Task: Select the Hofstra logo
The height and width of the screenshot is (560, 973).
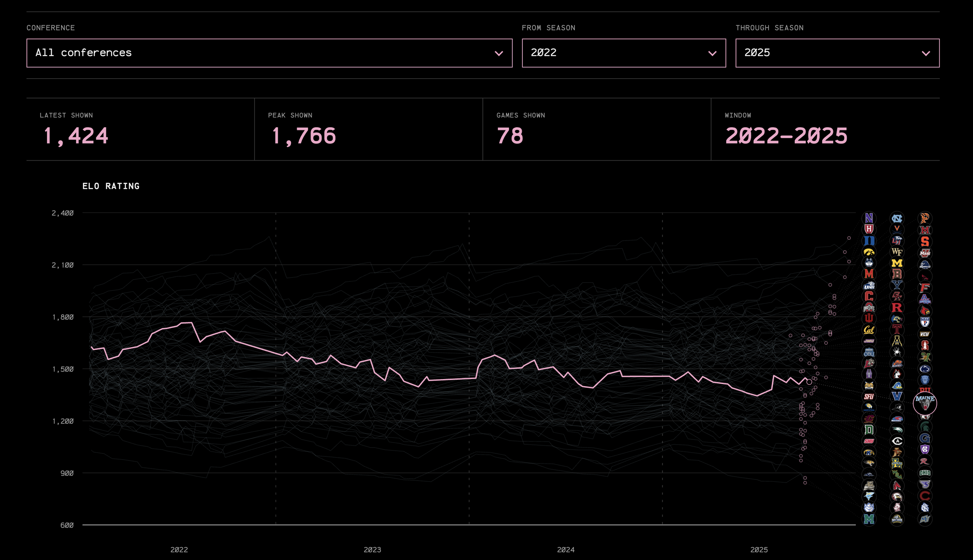Action: 869,407
